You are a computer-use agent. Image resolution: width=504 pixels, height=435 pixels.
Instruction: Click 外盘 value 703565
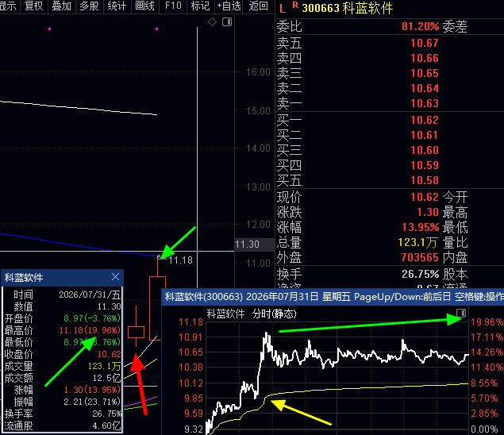pos(420,257)
